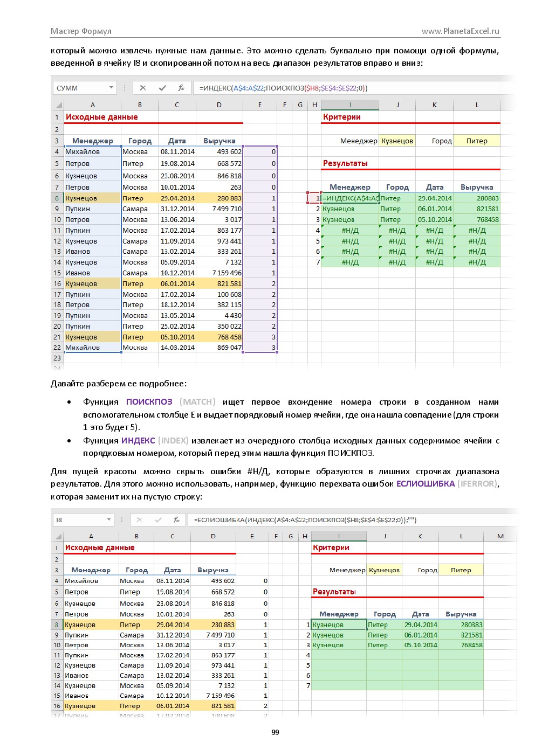Screen dimensions: 535x756
Task: Click cell with value 869 047
Action: 220,348
